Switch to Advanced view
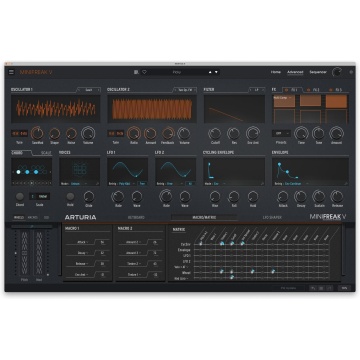The image size is (360, 360). (295, 72)
